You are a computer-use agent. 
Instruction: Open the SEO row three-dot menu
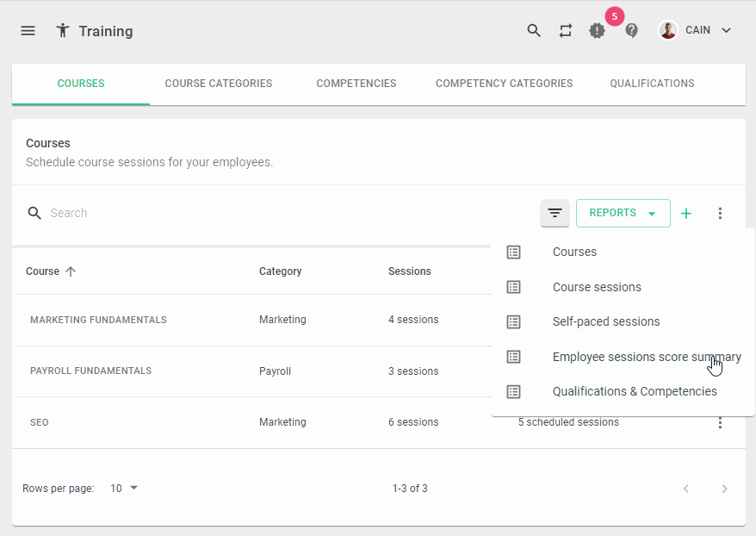click(720, 422)
